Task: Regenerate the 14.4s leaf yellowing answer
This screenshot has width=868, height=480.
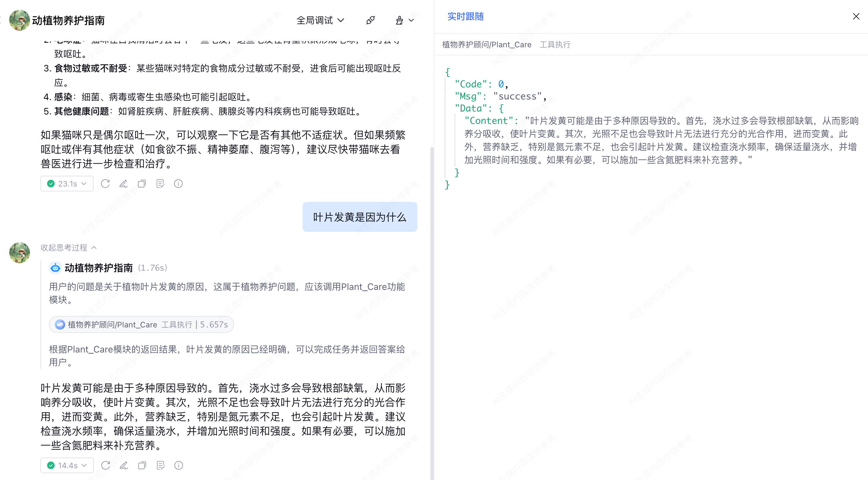Action: pos(106,466)
